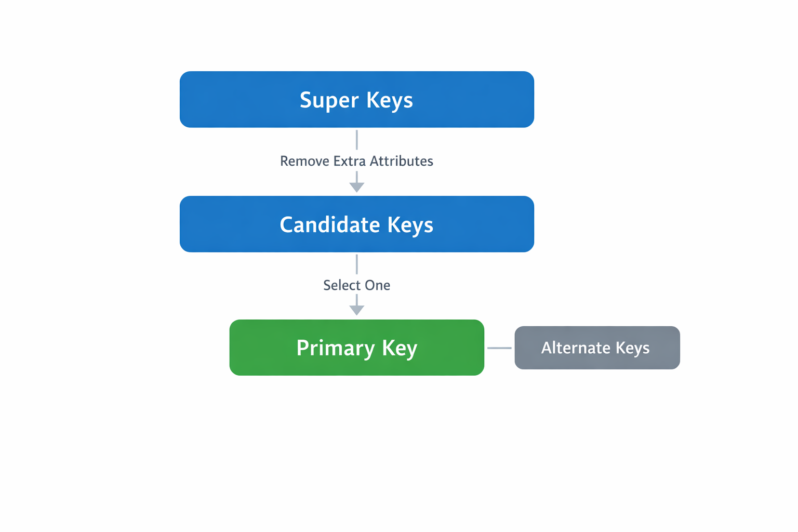This screenshot has width=798, height=532.
Task: Click the word "Alternate" in the gray box
Action: tap(576, 348)
